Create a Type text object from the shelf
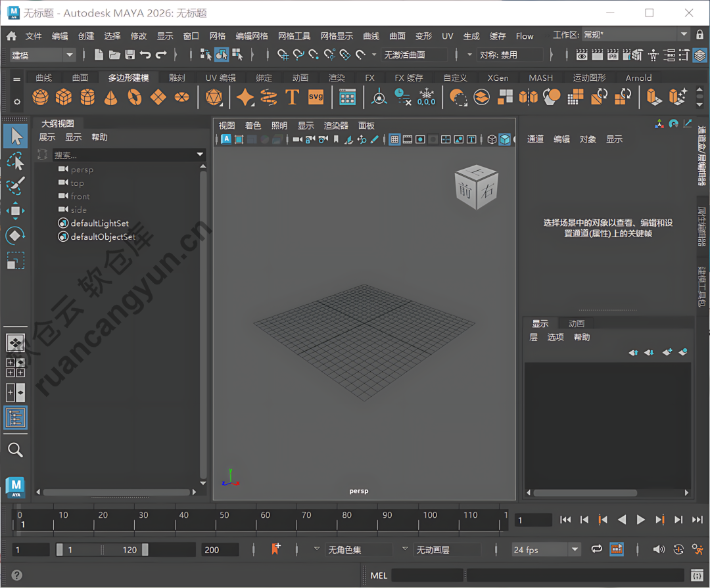The height and width of the screenshot is (588, 710). tap(292, 97)
